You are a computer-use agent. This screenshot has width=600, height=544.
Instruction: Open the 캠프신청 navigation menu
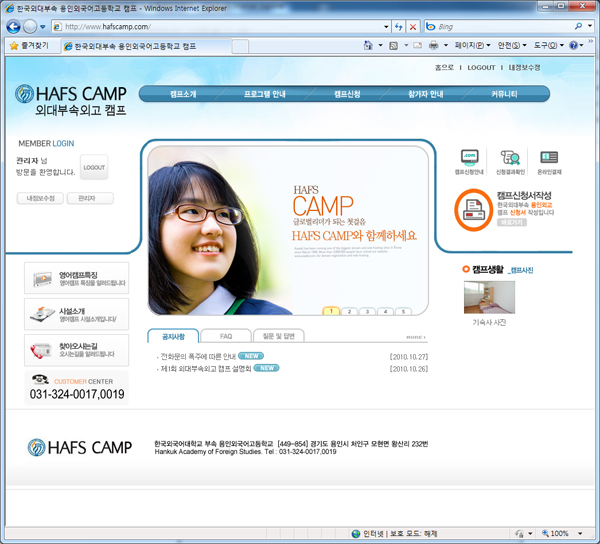pyautogui.click(x=347, y=94)
